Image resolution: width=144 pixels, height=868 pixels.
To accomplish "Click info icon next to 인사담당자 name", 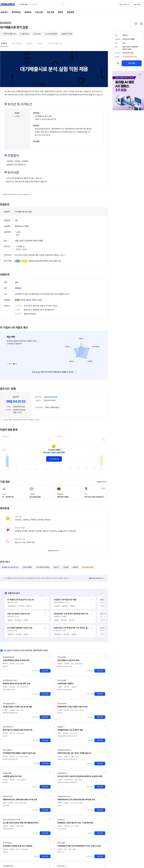I will (x=61, y=407).
